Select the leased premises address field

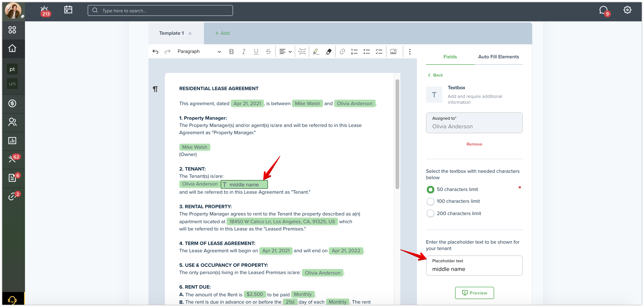[282, 221]
